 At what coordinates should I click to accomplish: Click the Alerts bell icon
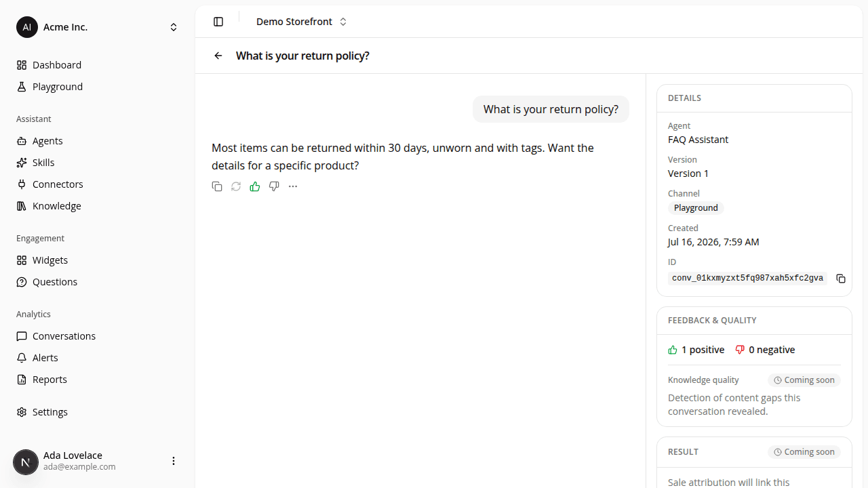[x=22, y=358]
